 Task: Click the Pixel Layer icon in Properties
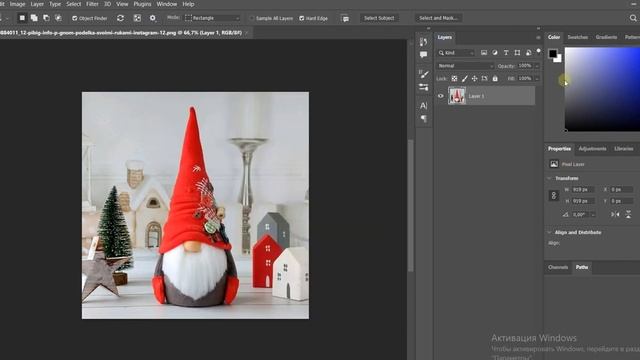click(554, 164)
